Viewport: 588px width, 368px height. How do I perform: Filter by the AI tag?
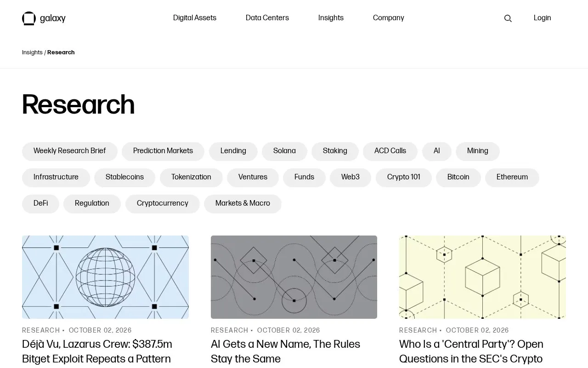click(437, 151)
